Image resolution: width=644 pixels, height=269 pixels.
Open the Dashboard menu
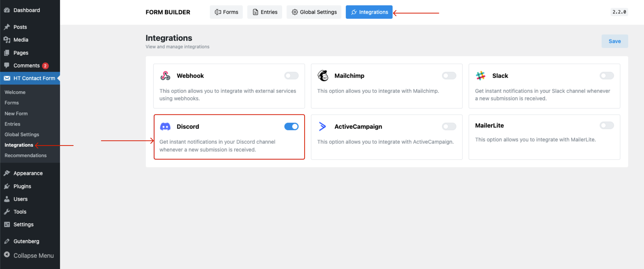(27, 10)
